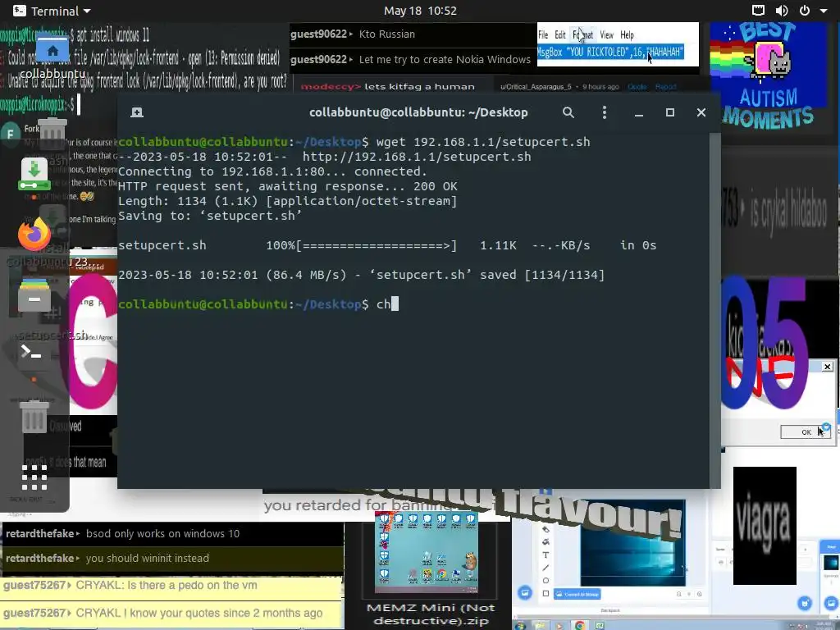Click the wget 100% progress bar line
The width and height of the screenshot is (840, 630).
pos(387,245)
